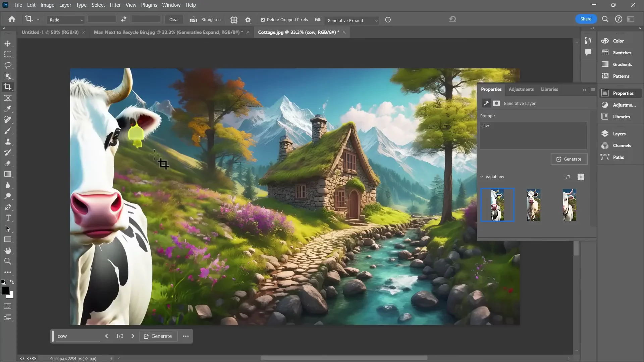Viewport: 644px width, 362px height.
Task: Select the Type tool
Action: click(8, 218)
